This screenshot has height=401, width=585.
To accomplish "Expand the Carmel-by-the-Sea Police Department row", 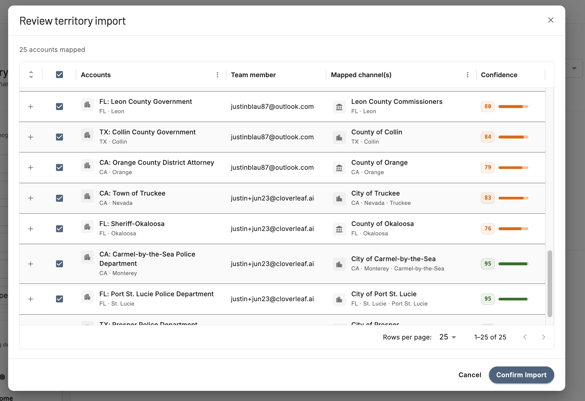I will pyautogui.click(x=31, y=264).
